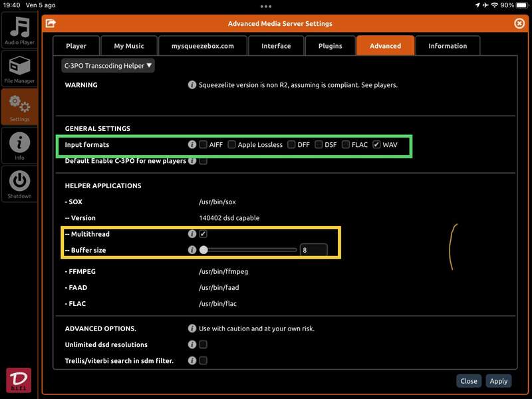Enable the FLAC input format checkbox
This screenshot has width=532, height=399.
[346, 144]
